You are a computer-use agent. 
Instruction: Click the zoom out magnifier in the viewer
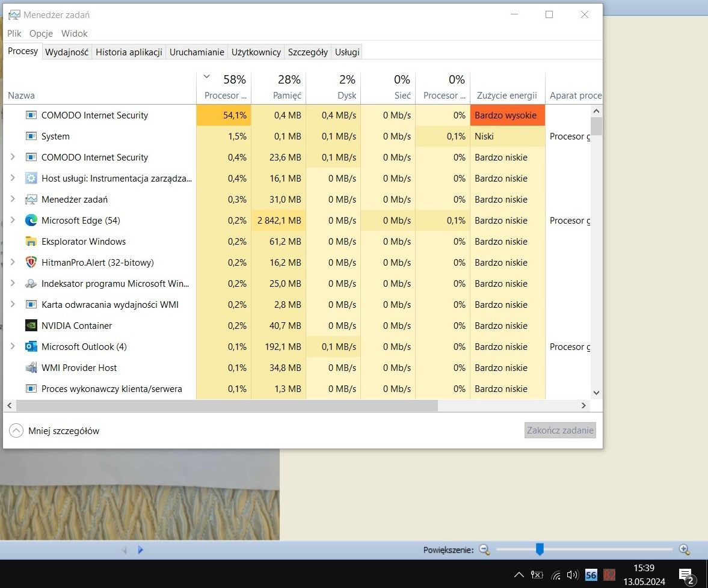(484, 550)
